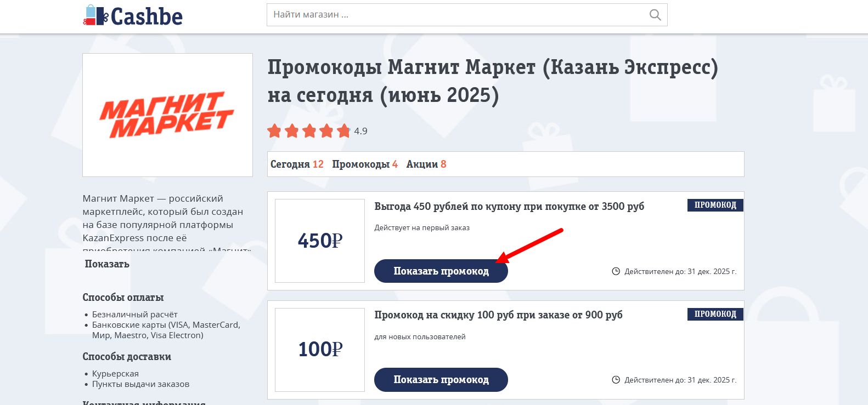The image size is (868, 405).
Task: Click the 'Способы доставки' heading
Action: 127,357
